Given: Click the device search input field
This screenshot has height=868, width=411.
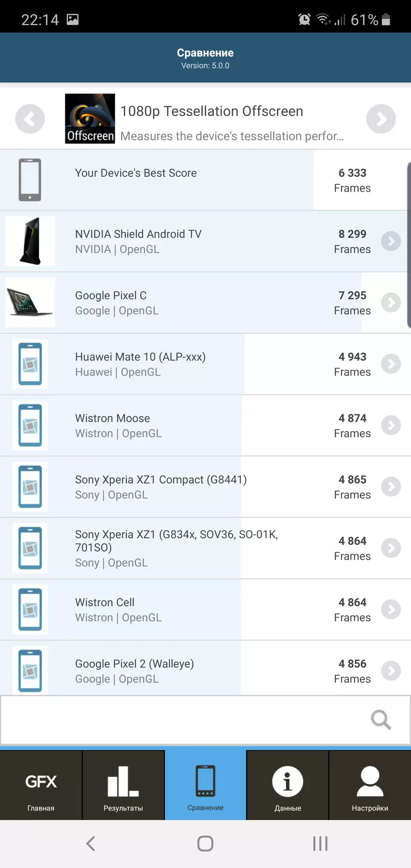Looking at the screenshot, I should tap(184, 720).
